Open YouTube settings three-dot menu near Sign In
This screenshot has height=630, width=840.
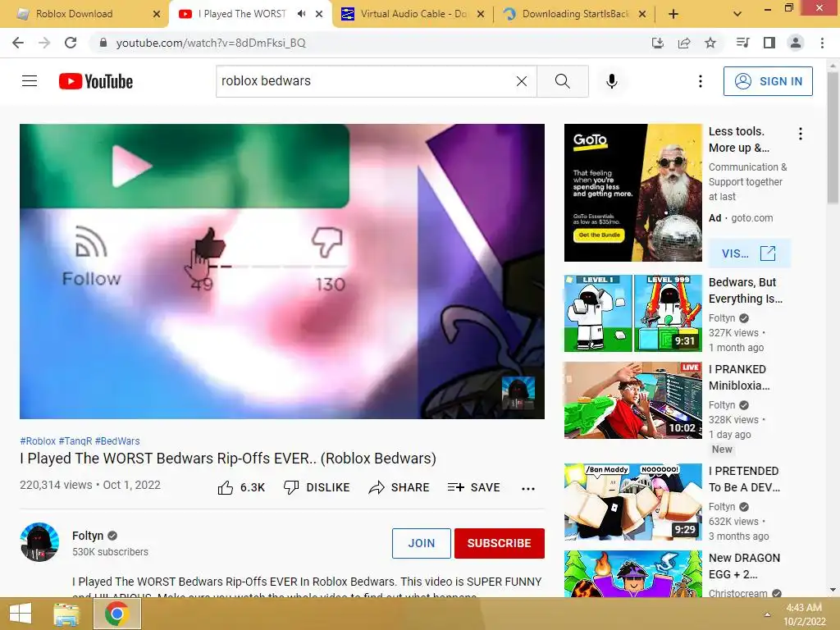(701, 81)
